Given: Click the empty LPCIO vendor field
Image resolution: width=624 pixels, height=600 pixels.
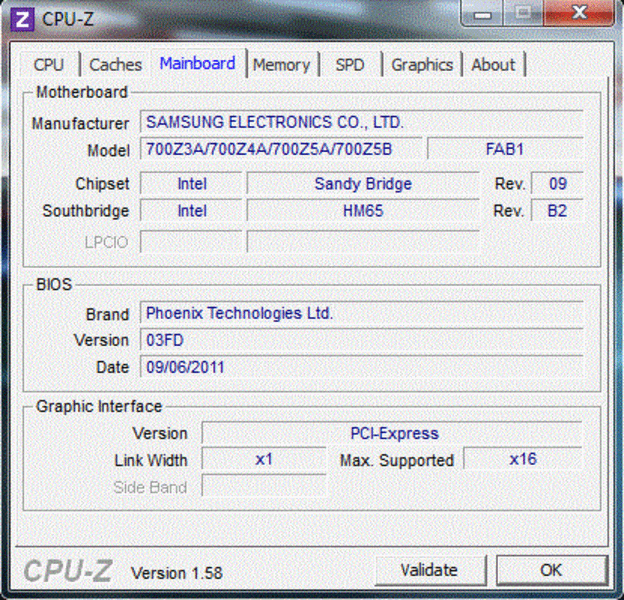Looking at the screenshot, I should click(191, 242).
